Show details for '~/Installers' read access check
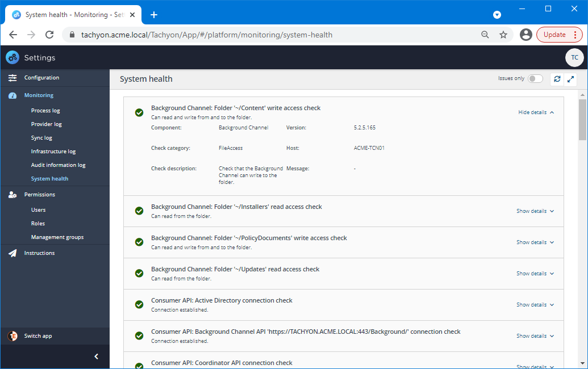 point(535,211)
